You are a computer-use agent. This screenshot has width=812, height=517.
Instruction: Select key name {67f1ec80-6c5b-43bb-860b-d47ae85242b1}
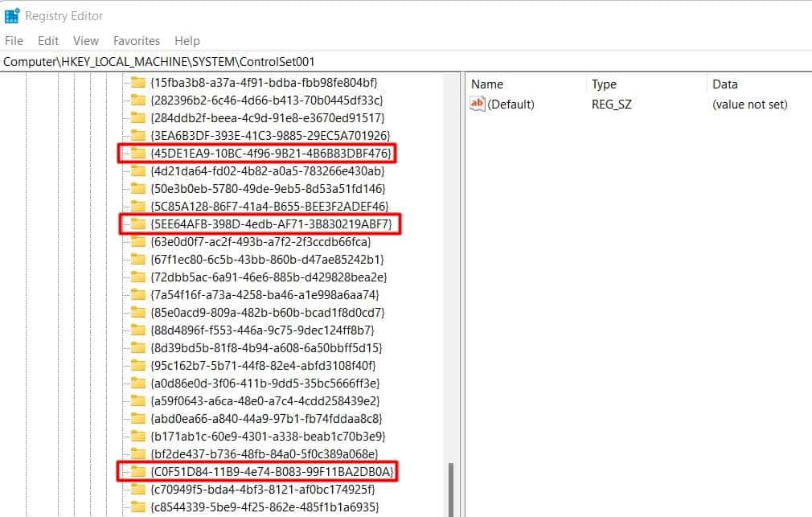pyautogui.click(x=267, y=259)
